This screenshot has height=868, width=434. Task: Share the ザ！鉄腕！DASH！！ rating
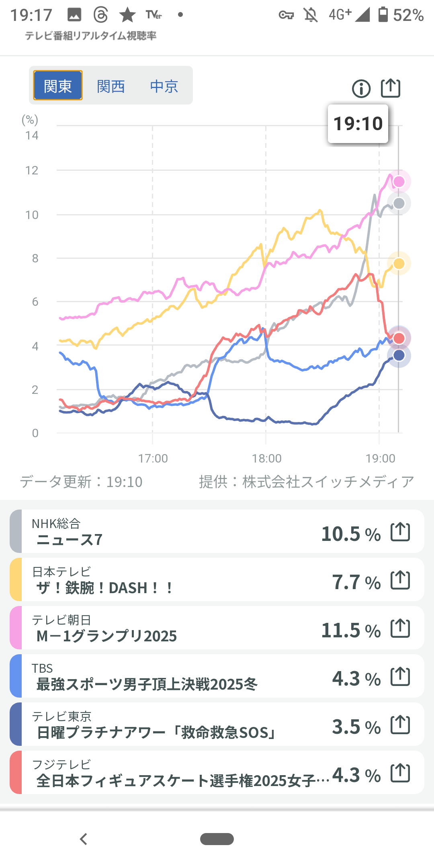(x=400, y=580)
